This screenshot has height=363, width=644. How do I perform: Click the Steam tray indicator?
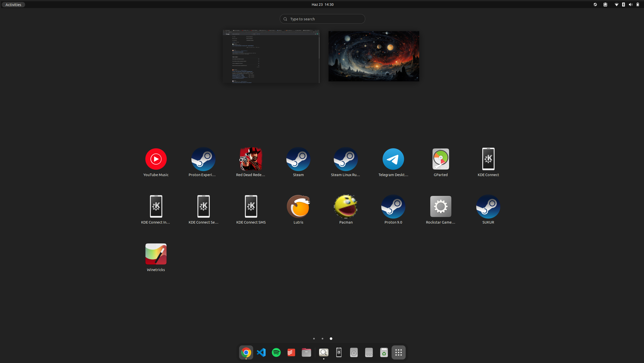(595, 5)
